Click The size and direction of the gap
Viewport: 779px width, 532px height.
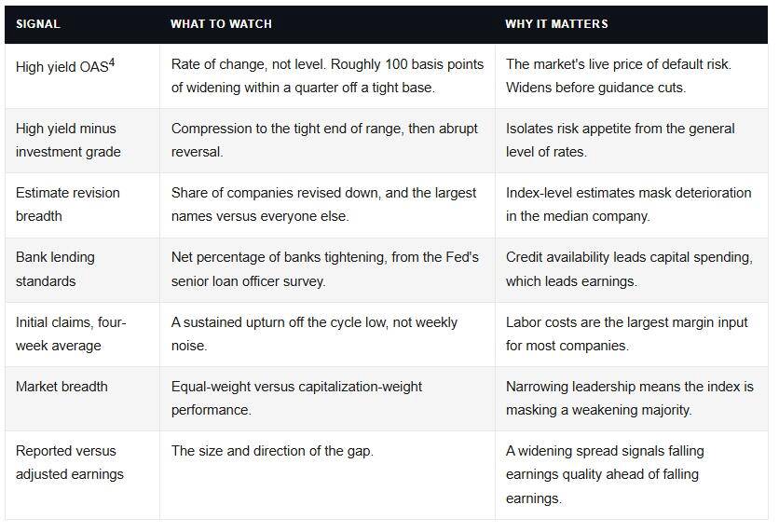pyautogui.click(x=272, y=451)
